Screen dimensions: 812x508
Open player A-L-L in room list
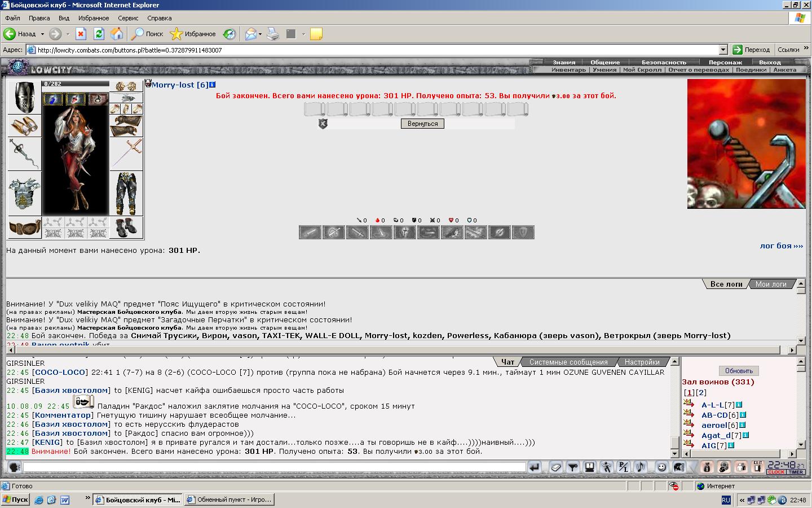(713, 405)
